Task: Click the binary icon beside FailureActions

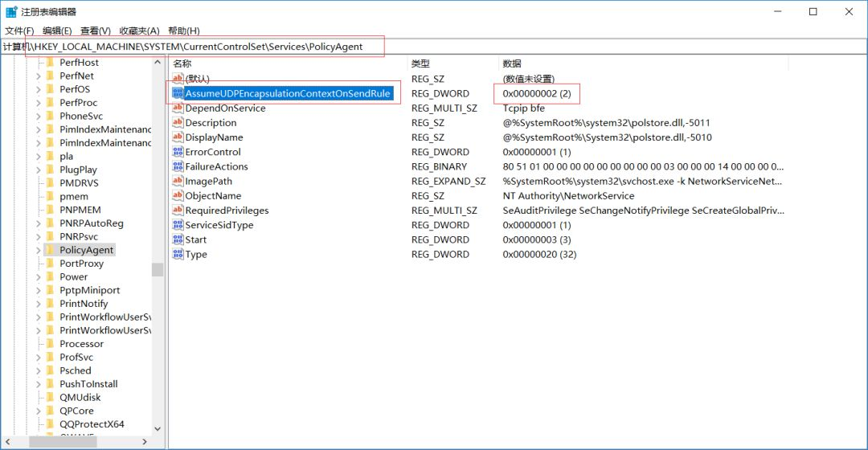Action: [178, 167]
